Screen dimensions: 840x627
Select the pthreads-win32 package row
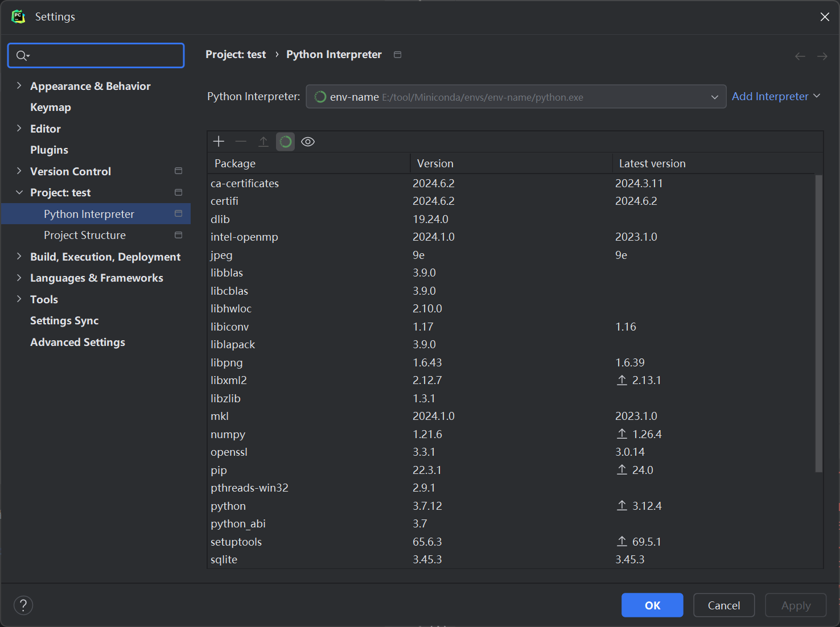click(511, 488)
